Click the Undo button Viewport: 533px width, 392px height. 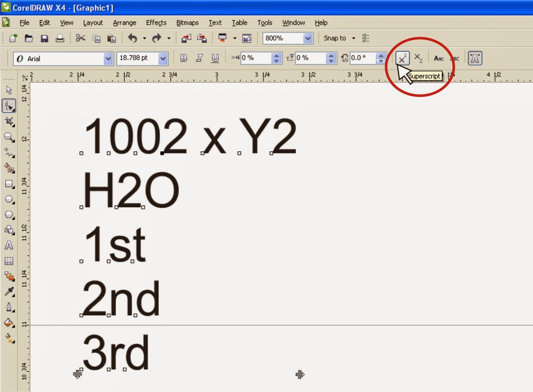[133, 38]
